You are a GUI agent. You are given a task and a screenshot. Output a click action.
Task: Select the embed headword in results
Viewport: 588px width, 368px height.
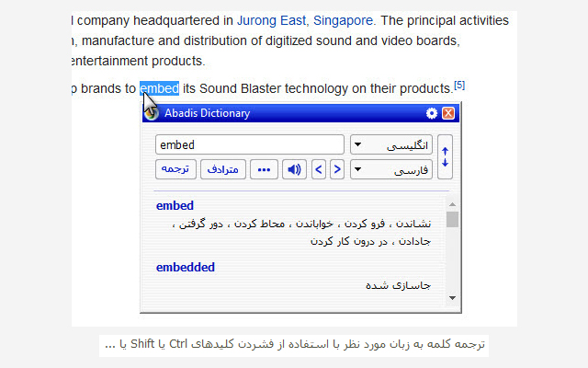175,206
